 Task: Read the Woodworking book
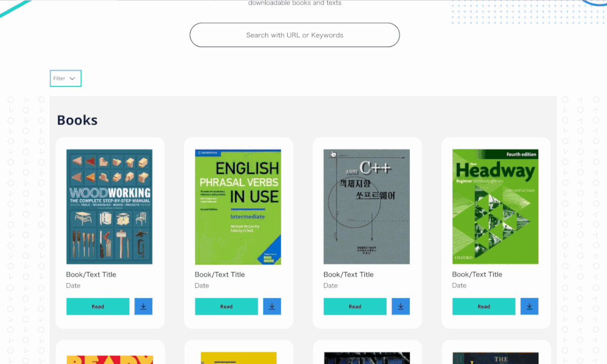98,306
